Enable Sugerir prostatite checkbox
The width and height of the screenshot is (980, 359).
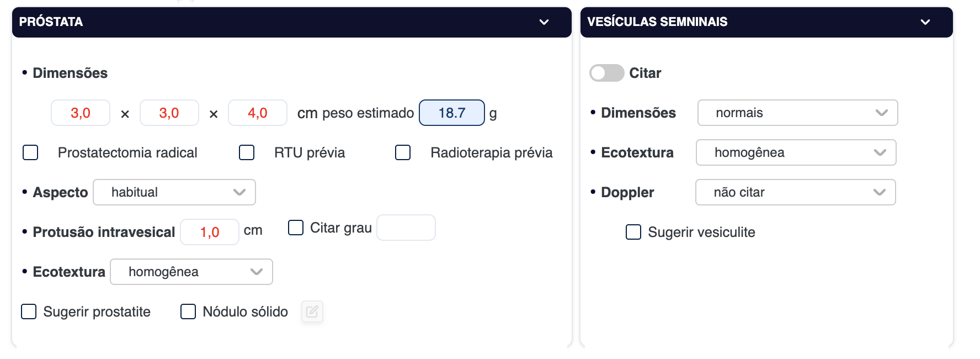pos(29,312)
